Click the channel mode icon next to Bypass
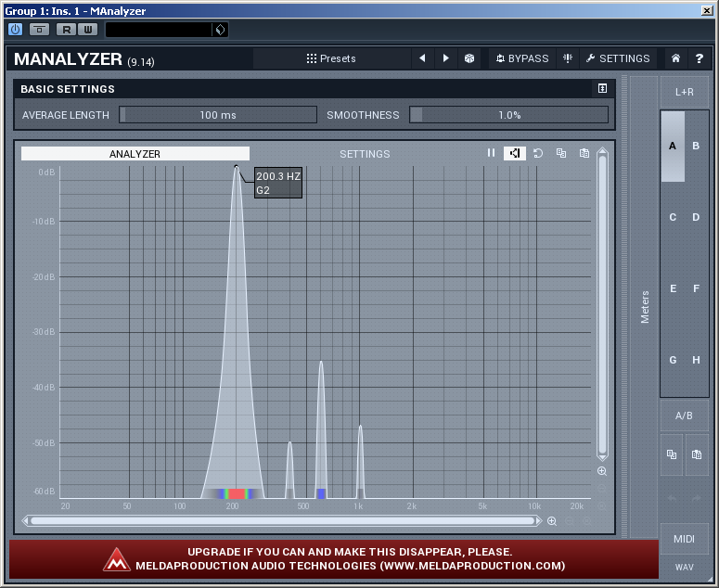Screen dimensions: 719x588 (568, 58)
